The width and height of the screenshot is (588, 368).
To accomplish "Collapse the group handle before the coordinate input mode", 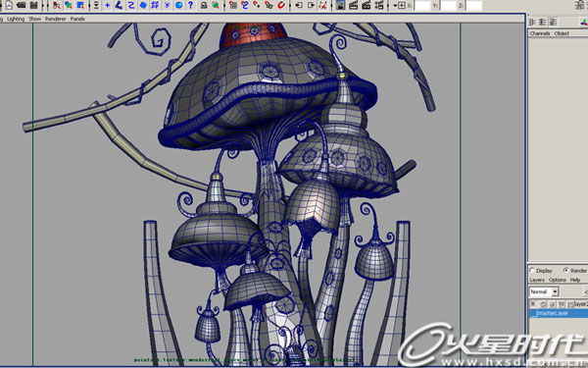I will point(389,5).
